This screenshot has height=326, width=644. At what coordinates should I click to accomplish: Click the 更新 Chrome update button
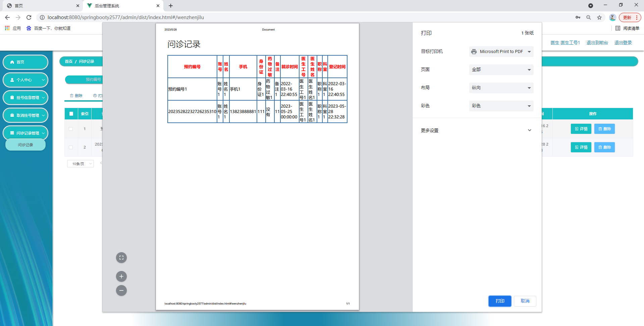pyautogui.click(x=630, y=17)
